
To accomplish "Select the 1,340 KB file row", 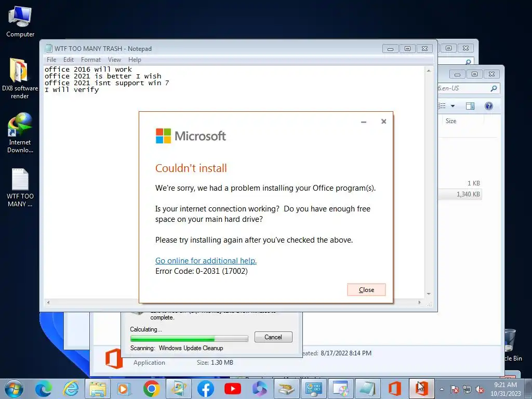I will click(x=460, y=194).
